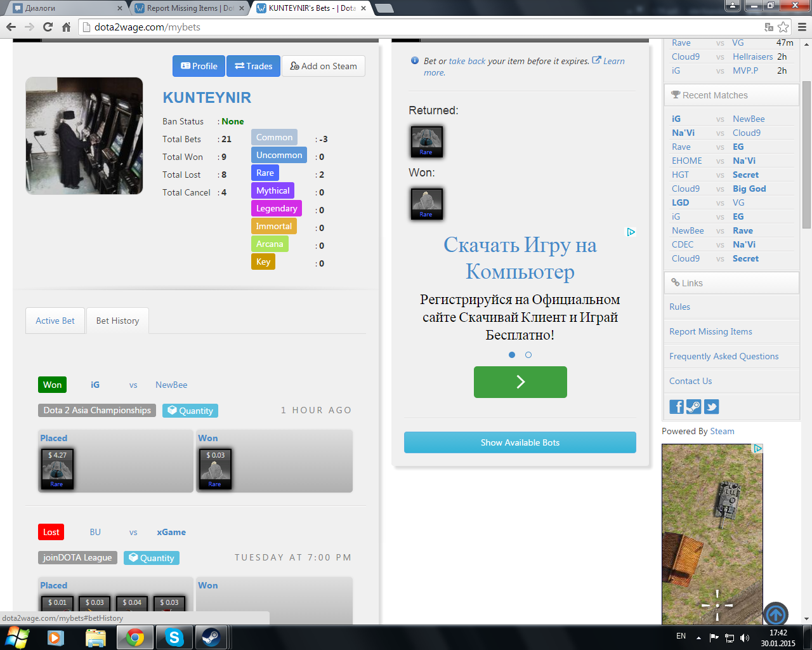Screen dimensions: 812x650
Task: Click the Mythical rarity label
Action: point(273,190)
